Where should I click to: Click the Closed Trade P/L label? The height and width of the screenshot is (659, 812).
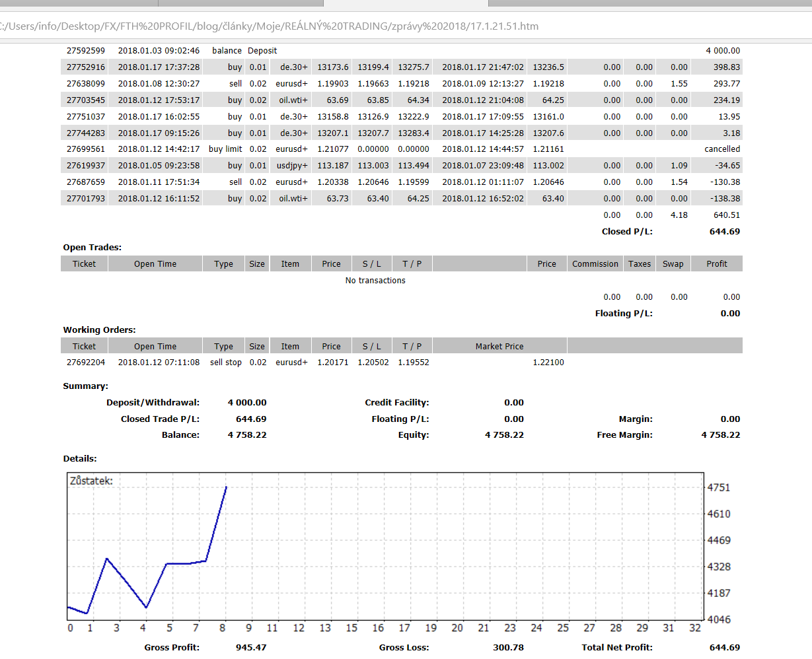[160, 419]
